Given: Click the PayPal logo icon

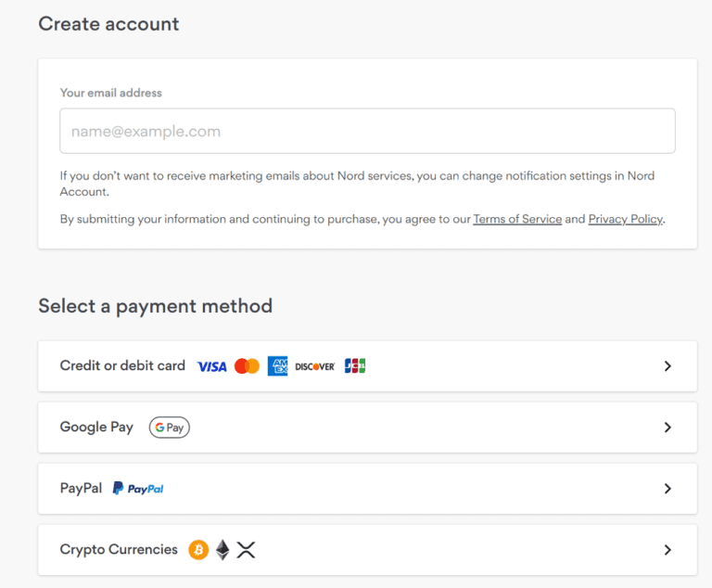Looking at the screenshot, I should pos(138,489).
